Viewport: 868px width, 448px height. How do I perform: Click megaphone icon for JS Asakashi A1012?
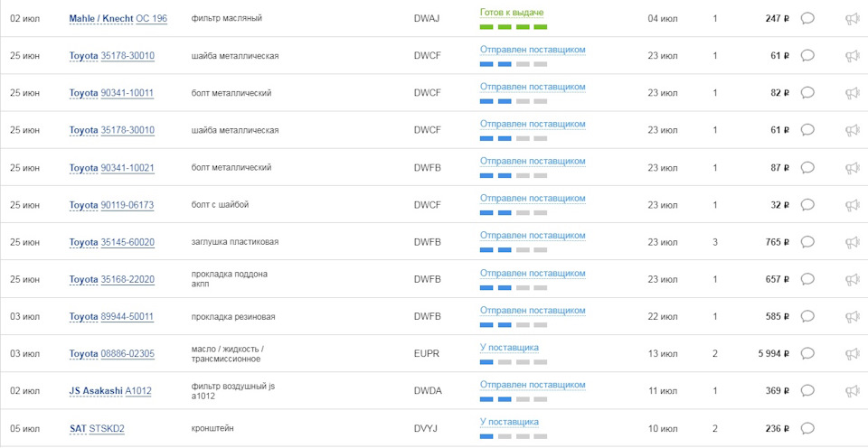[x=852, y=390]
